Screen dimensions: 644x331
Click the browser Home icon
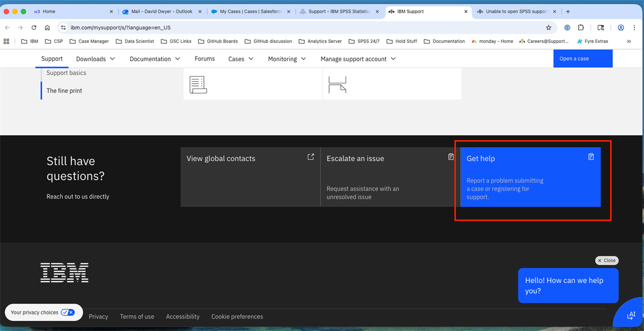[47, 27]
